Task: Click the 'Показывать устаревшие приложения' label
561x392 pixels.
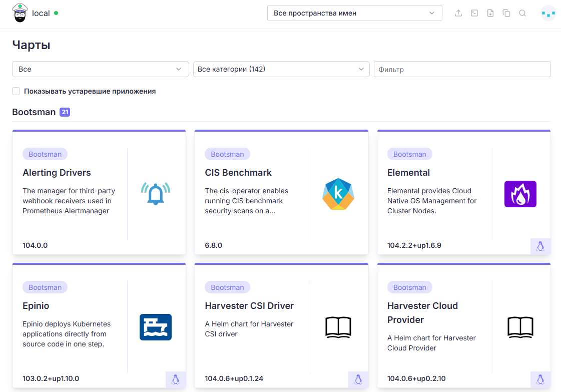Action: 90,91
